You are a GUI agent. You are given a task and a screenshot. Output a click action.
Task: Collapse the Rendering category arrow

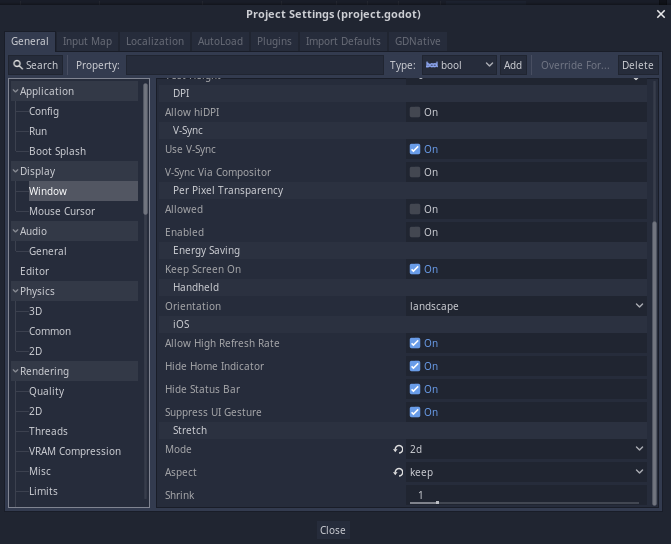coord(16,371)
